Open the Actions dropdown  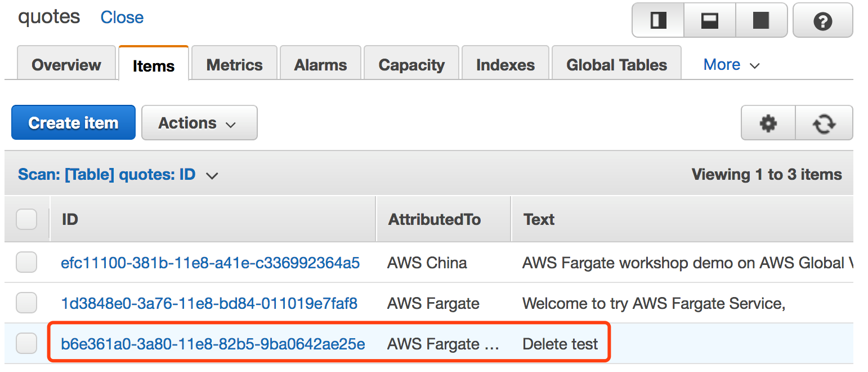coord(199,123)
